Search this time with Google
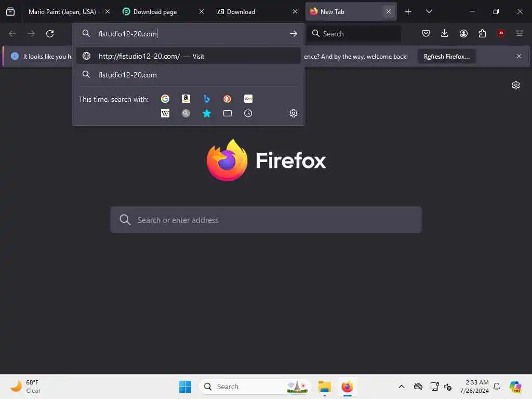This screenshot has height=399, width=532. (x=165, y=99)
